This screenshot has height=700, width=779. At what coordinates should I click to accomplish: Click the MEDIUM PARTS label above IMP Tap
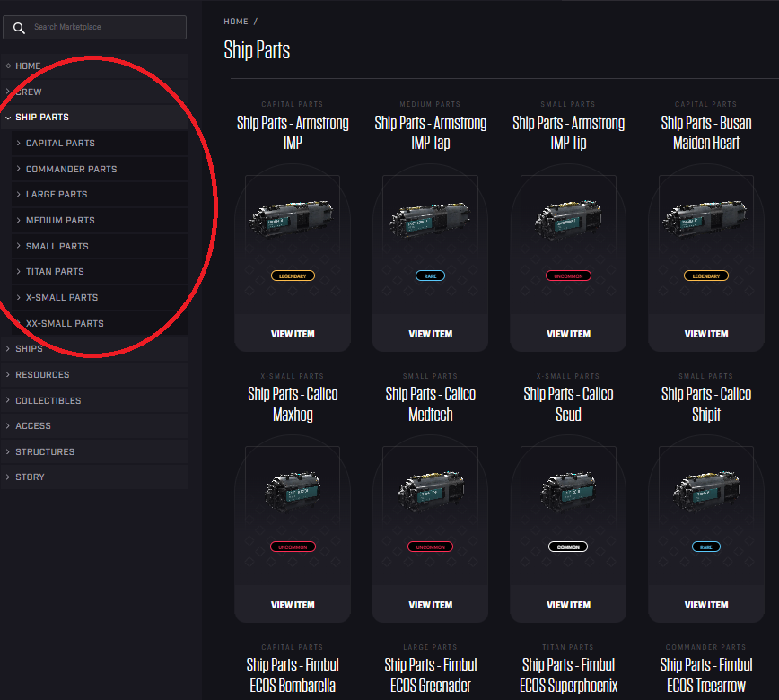point(430,104)
